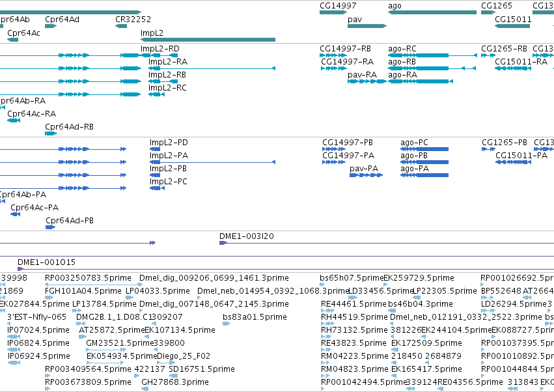Open protein ago-PB
Image resolution: width=554 pixels, height=392 pixels.
414,156
